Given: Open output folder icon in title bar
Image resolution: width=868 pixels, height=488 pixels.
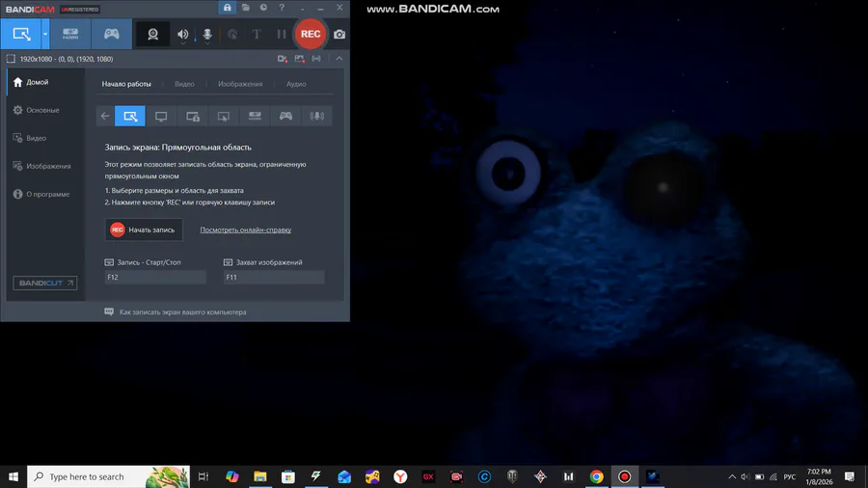Looking at the screenshot, I should (245, 8).
